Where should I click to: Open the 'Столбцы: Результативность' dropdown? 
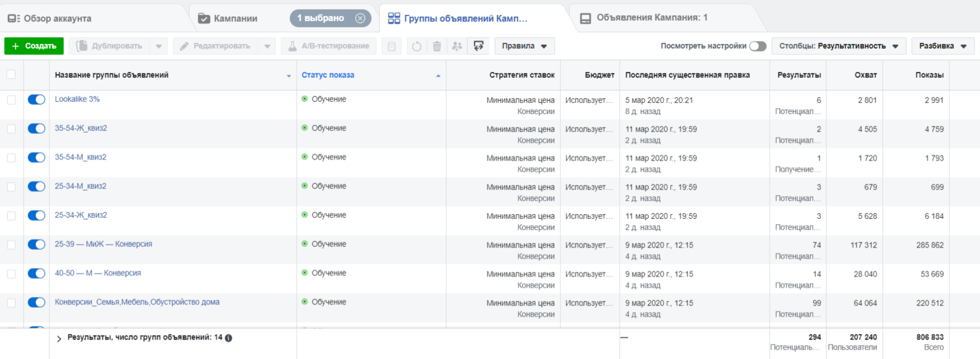(x=838, y=46)
